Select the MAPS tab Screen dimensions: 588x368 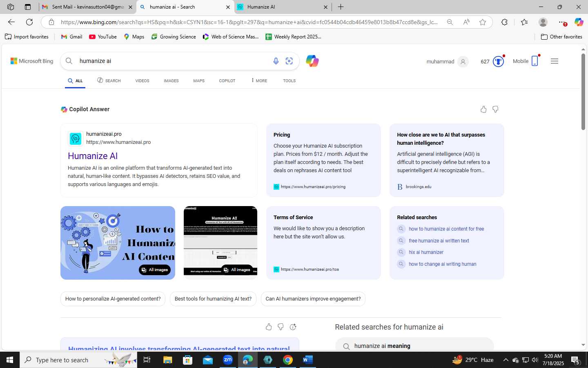pos(199,81)
